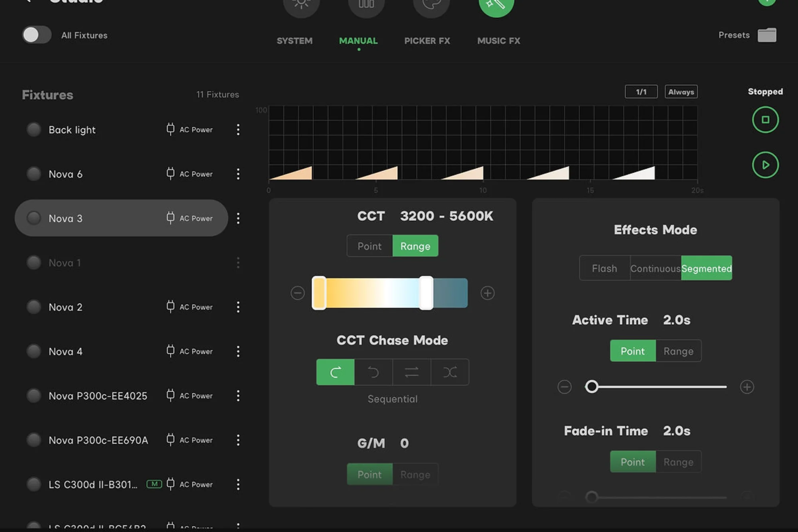Click the Always button above the timeline
Viewport: 798px width, 532px height.
tap(681, 91)
